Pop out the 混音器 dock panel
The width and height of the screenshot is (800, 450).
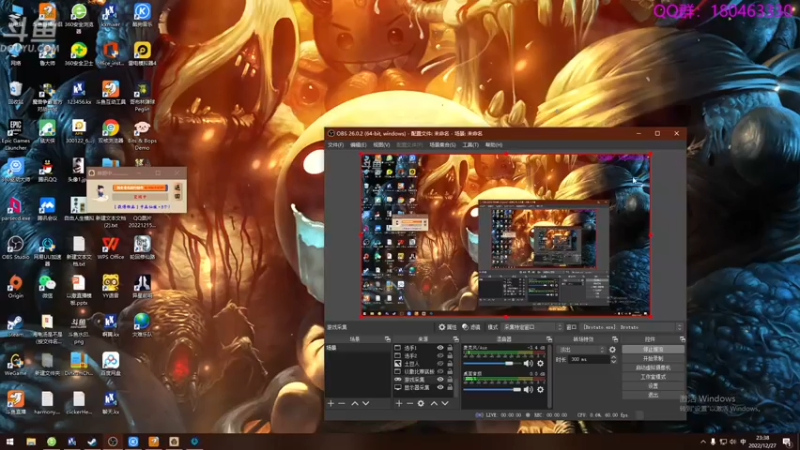click(x=549, y=339)
